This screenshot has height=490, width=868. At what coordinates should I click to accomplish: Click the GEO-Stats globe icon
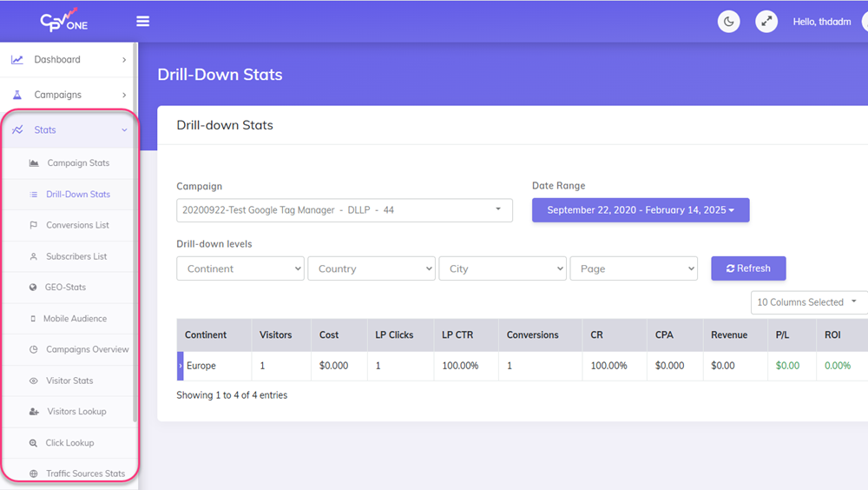point(33,288)
